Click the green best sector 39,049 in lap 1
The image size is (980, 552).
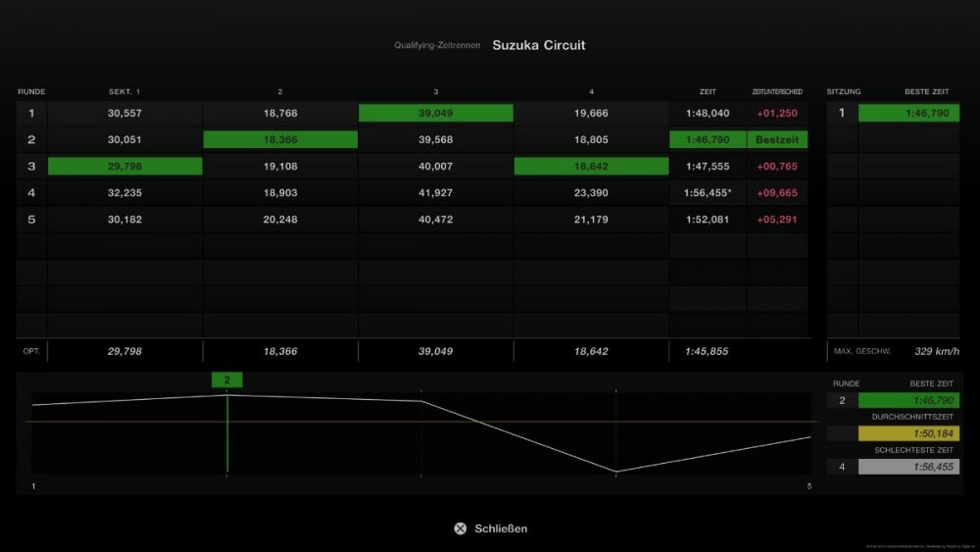[436, 113]
